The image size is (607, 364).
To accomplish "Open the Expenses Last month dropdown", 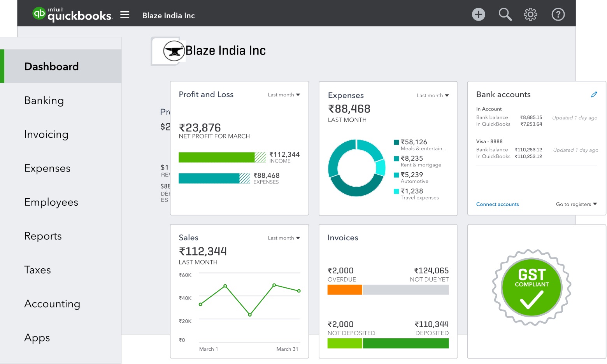I will point(433,96).
